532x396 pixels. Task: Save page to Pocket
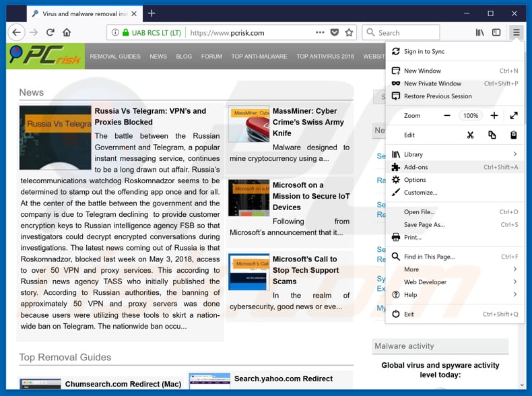coord(335,32)
